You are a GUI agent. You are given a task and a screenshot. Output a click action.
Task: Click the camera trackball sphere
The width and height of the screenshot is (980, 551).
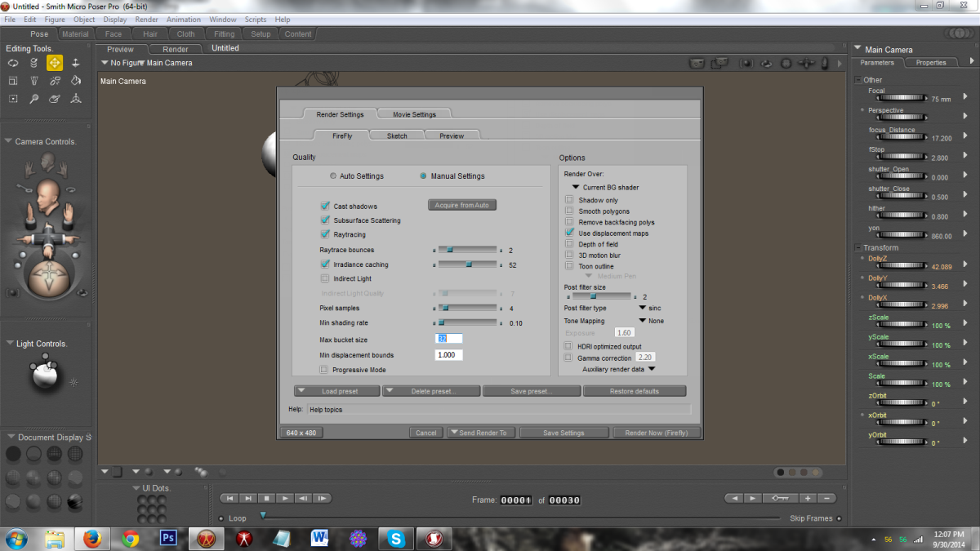pos(47,279)
